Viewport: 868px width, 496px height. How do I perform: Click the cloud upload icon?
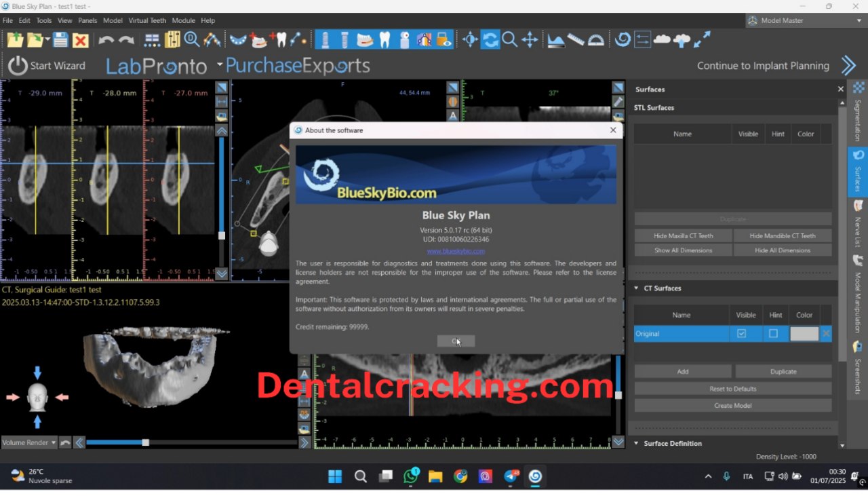(x=682, y=40)
